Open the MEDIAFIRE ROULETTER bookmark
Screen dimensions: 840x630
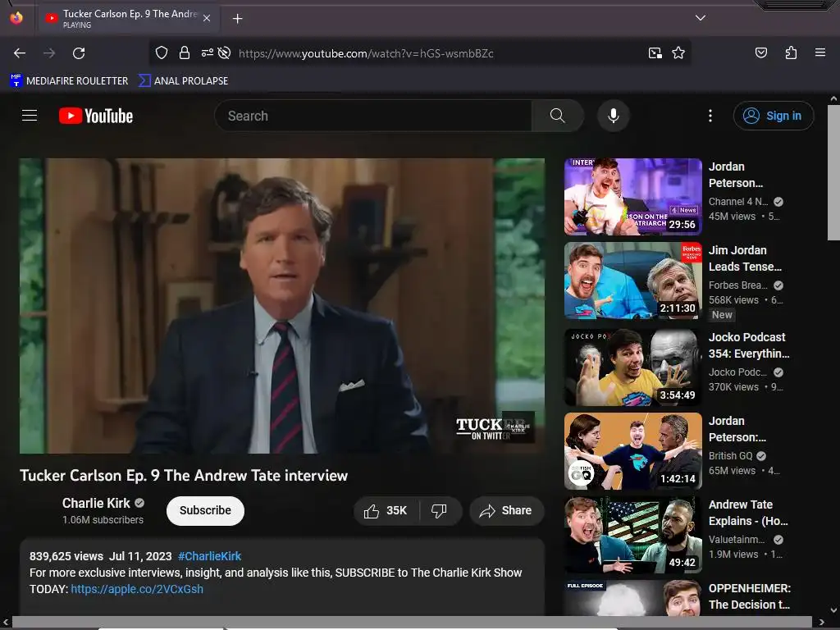pos(69,81)
